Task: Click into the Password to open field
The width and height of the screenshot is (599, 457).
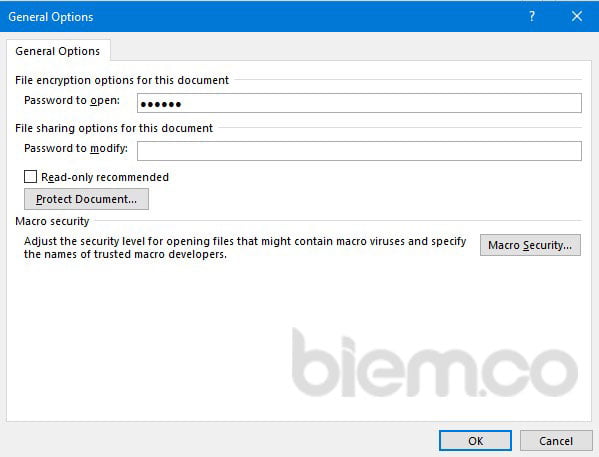Action: click(359, 103)
